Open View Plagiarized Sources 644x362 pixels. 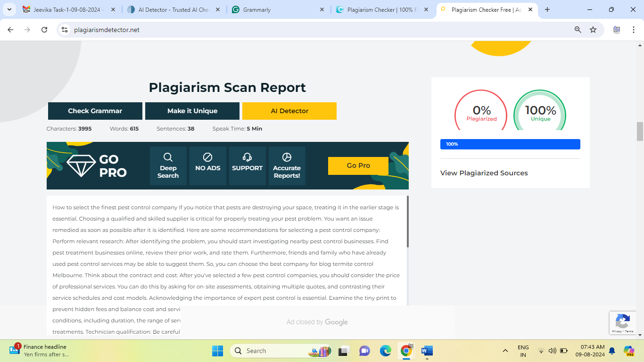[484, 173]
